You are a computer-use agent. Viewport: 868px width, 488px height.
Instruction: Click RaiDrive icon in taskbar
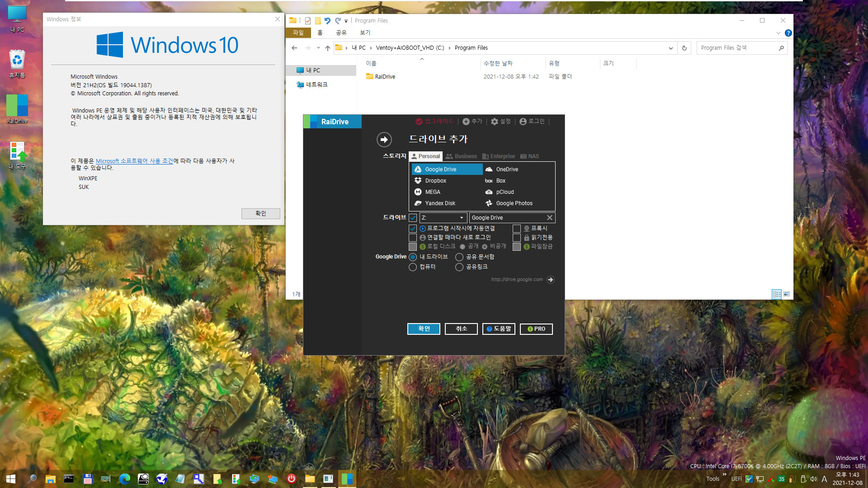347,479
